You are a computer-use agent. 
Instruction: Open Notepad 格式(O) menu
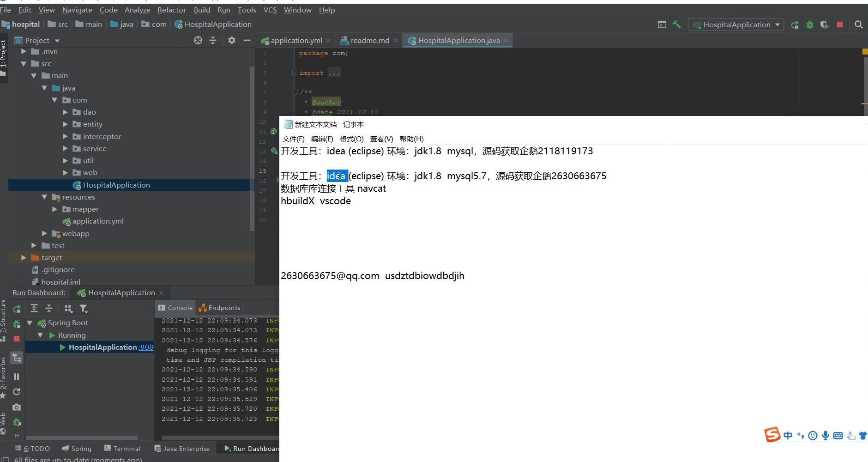pyautogui.click(x=351, y=139)
